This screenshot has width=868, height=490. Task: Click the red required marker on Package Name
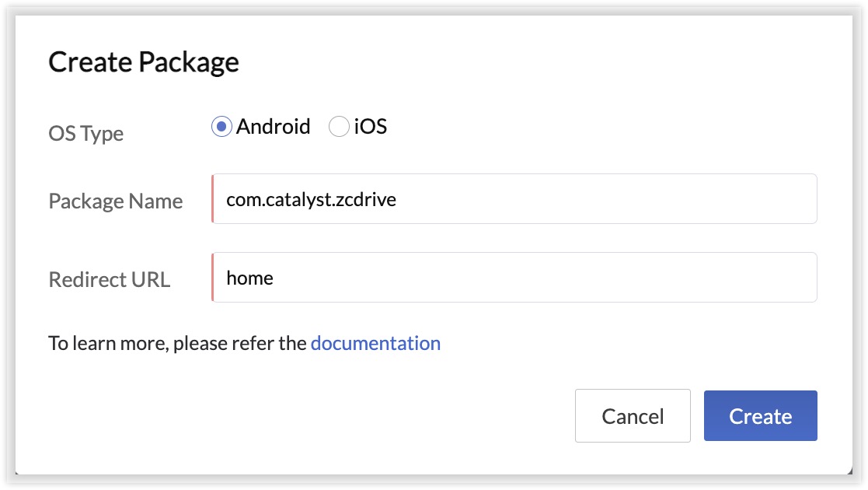pos(212,199)
